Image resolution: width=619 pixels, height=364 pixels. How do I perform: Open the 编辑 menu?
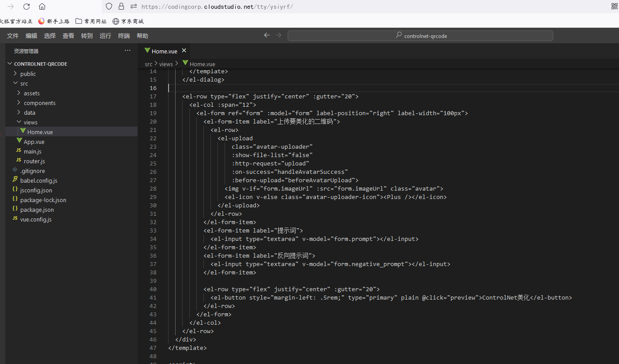pyautogui.click(x=31, y=36)
